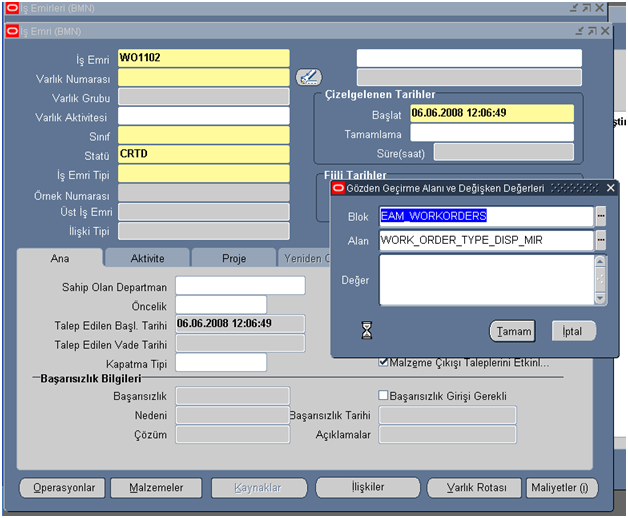Open the Proje tab
The height and width of the screenshot is (518, 628).
tap(234, 258)
